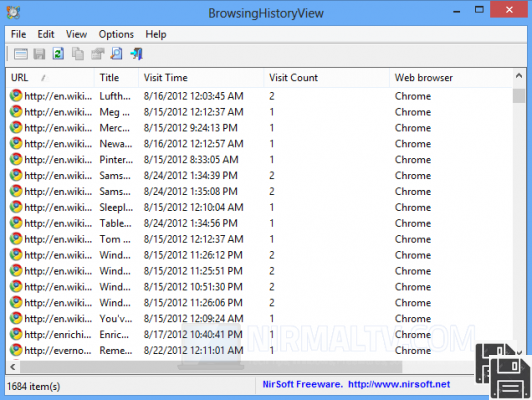Open the Edit menu
532x400 pixels.
tap(46, 34)
